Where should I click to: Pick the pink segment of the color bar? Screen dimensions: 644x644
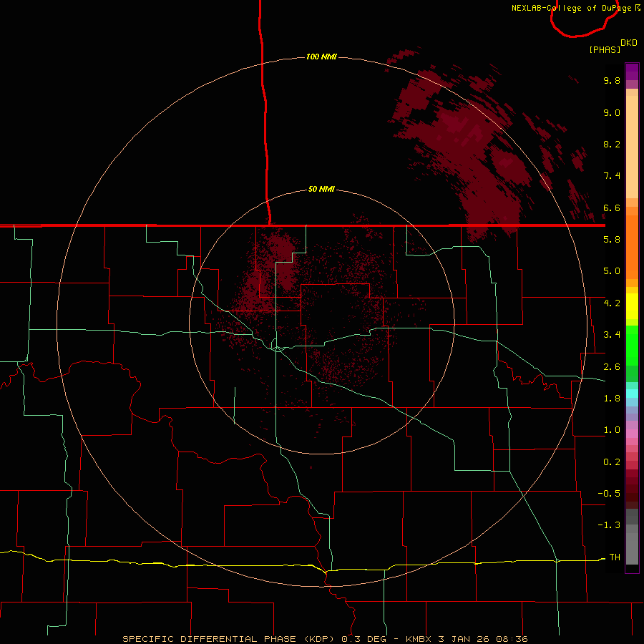click(x=632, y=434)
